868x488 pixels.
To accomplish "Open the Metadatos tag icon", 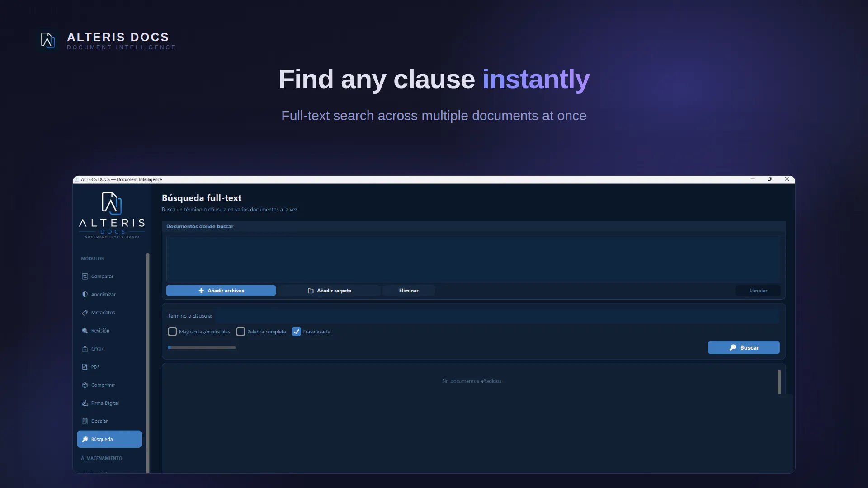I will [x=85, y=313].
